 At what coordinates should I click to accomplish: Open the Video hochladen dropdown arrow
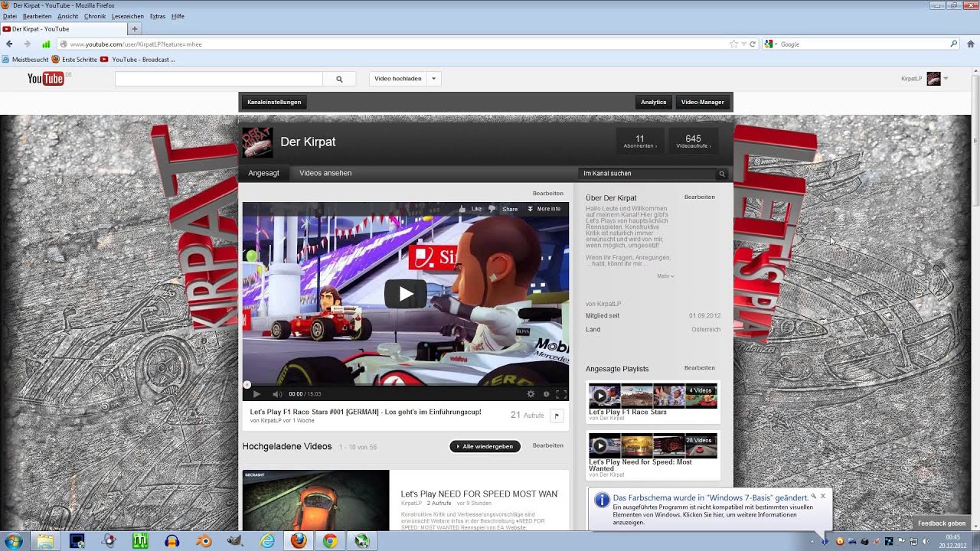coord(433,79)
